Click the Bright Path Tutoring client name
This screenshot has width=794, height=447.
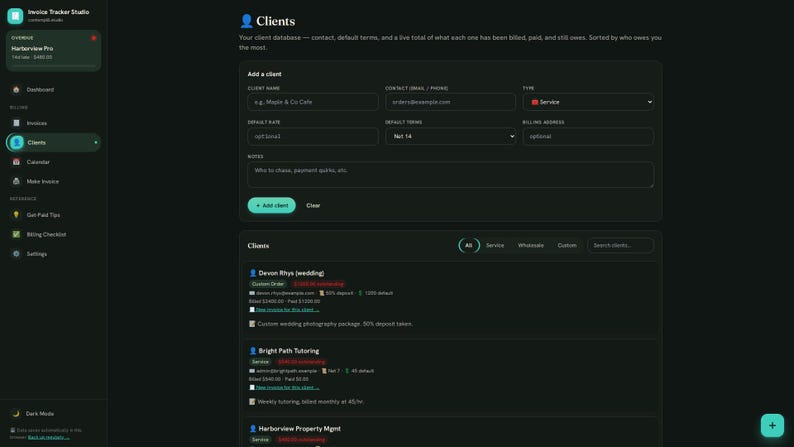pos(289,351)
